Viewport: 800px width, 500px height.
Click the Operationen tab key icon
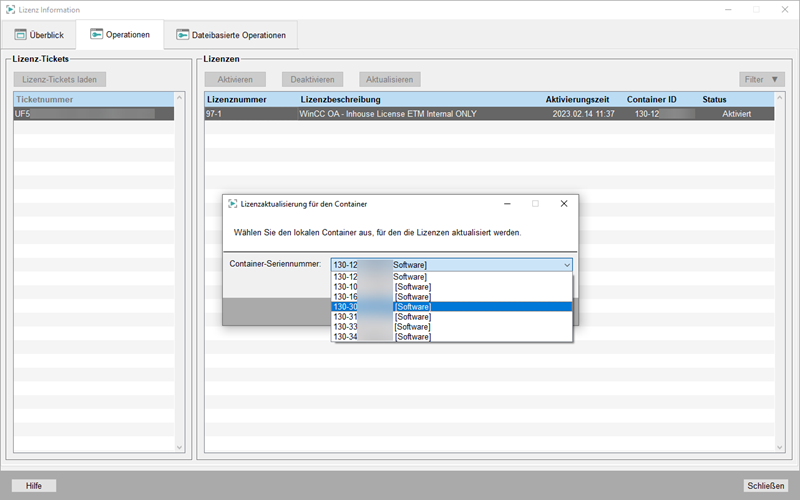coord(96,34)
